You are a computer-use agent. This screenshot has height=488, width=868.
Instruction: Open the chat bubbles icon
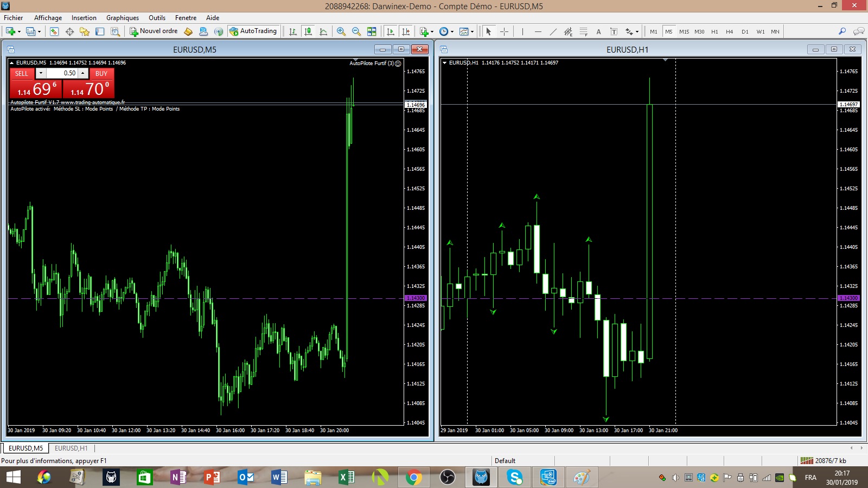pos(859,31)
